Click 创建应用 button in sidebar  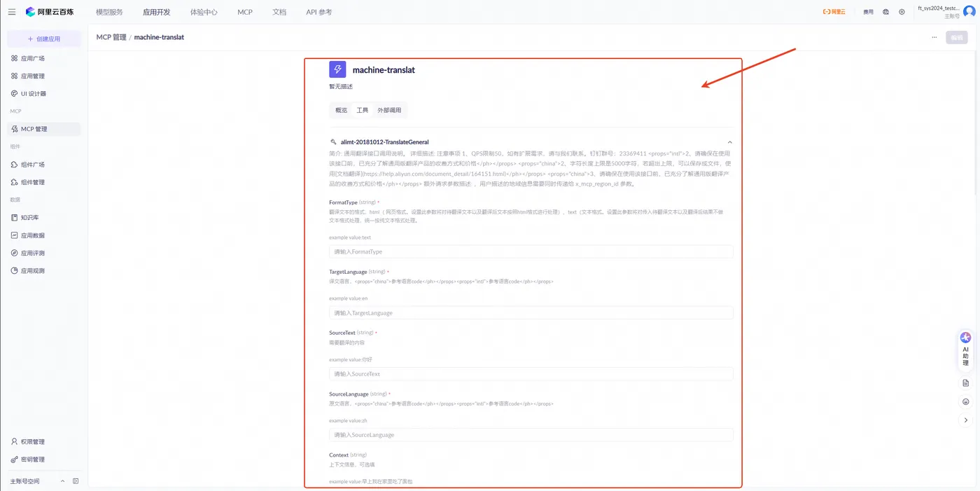[x=43, y=39]
